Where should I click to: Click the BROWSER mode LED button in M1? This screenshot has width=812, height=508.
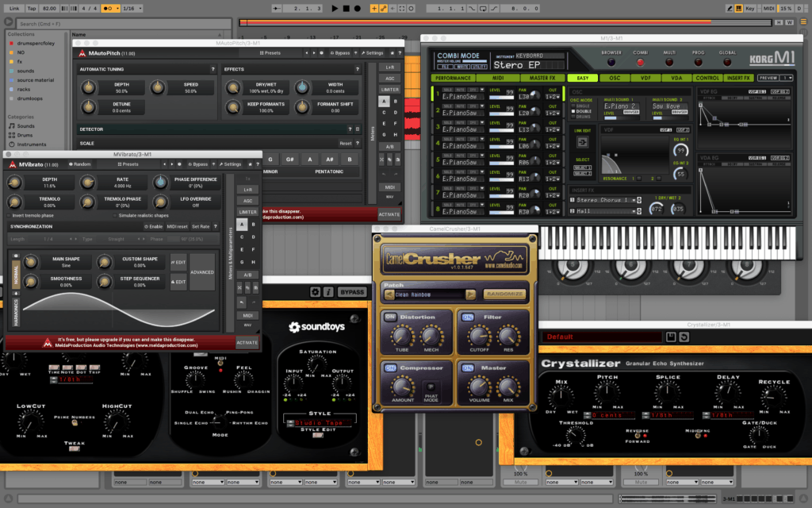[x=611, y=62]
